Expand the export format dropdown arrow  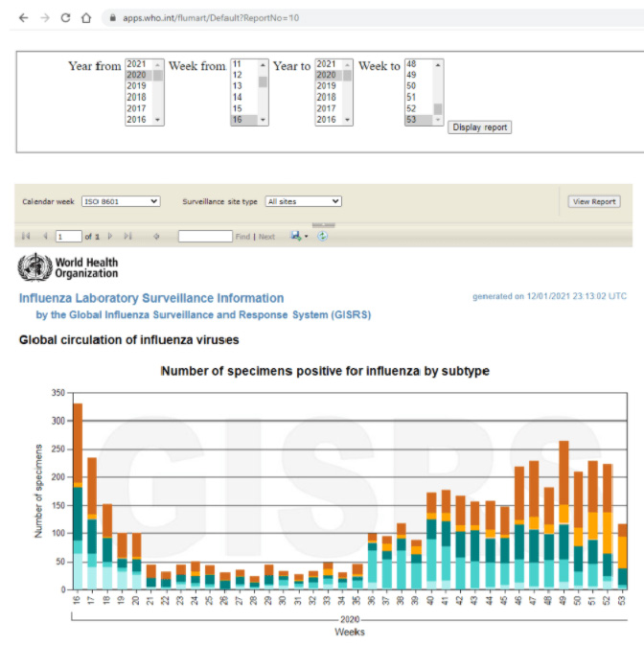(308, 237)
